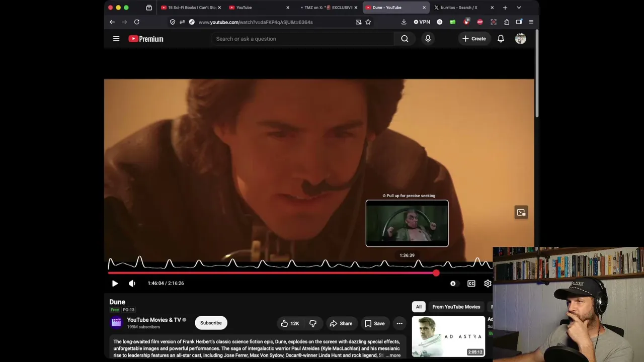The width and height of the screenshot is (644, 362).
Task: Seek using the red progress bar scrubber
Action: pyautogui.click(x=436, y=273)
